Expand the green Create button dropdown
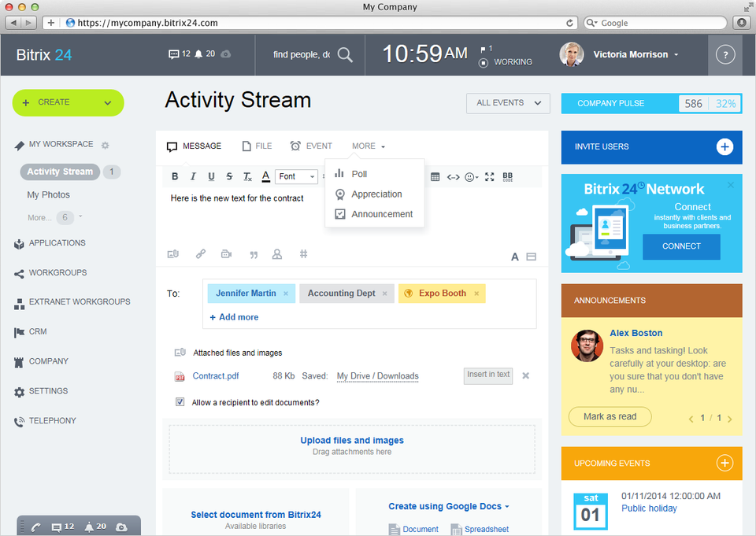 tap(107, 102)
